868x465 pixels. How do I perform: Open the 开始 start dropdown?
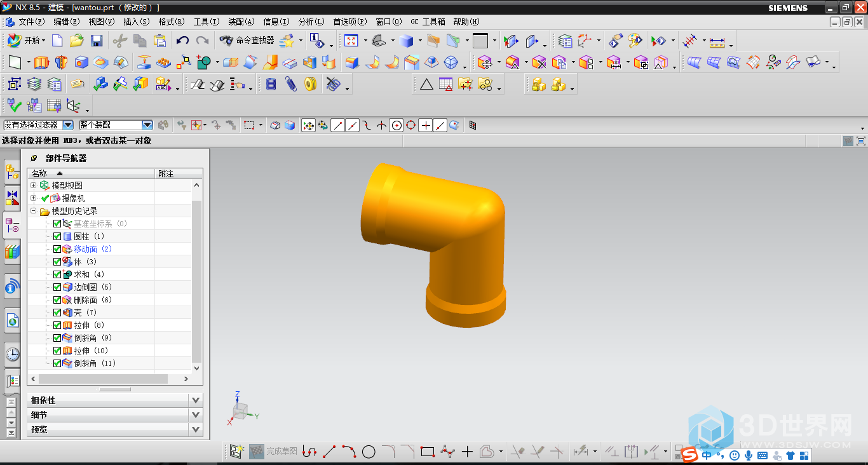pos(26,41)
